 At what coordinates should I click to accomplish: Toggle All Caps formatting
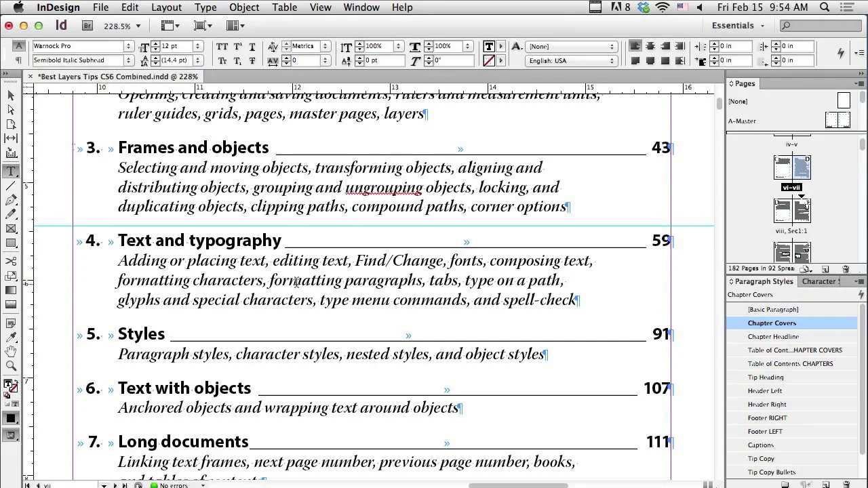tap(222, 46)
